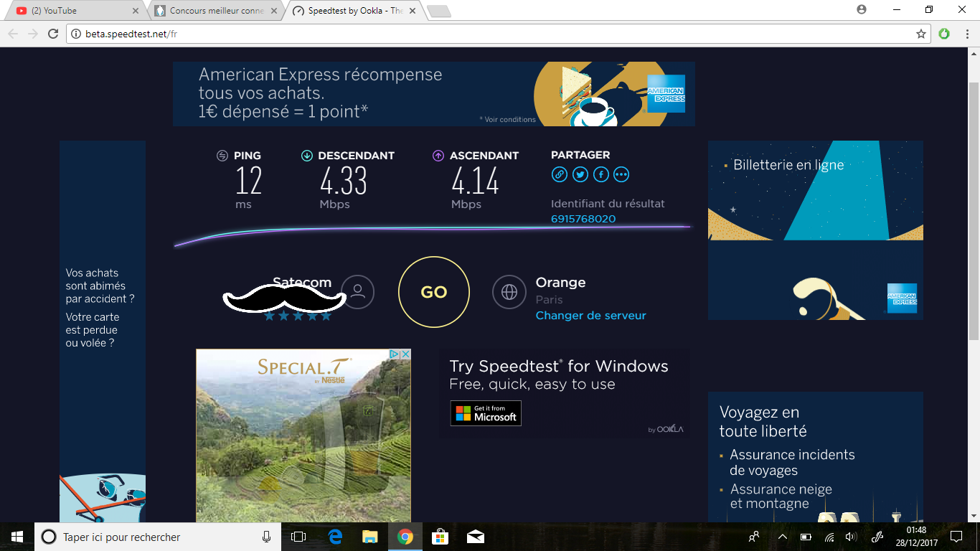980x551 pixels.
Task: Switch to Concours meilleur connexion tab
Action: tap(217, 11)
